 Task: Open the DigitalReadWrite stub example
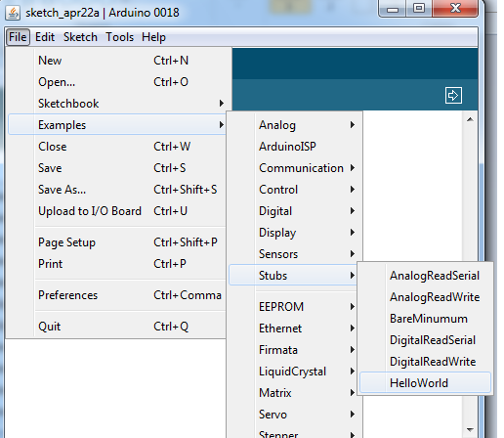(x=425, y=362)
